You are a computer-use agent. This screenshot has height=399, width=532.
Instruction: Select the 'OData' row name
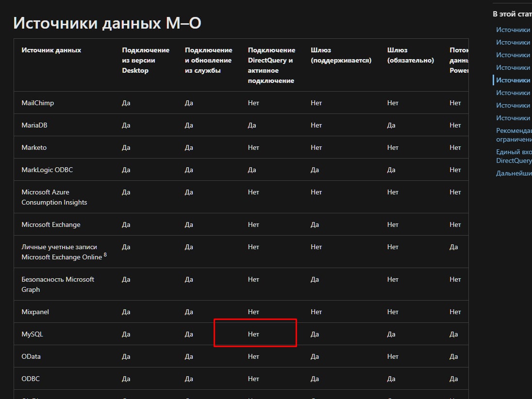tap(31, 357)
